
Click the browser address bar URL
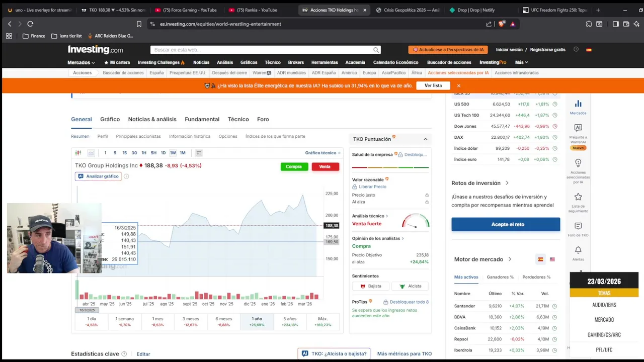[220, 24]
